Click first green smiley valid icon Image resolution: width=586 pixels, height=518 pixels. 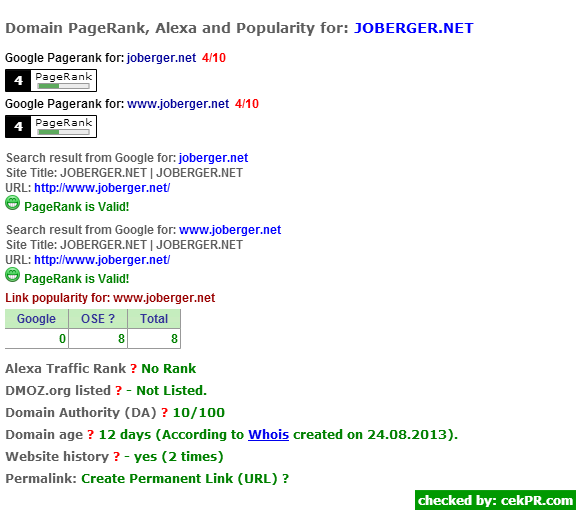click(12, 203)
